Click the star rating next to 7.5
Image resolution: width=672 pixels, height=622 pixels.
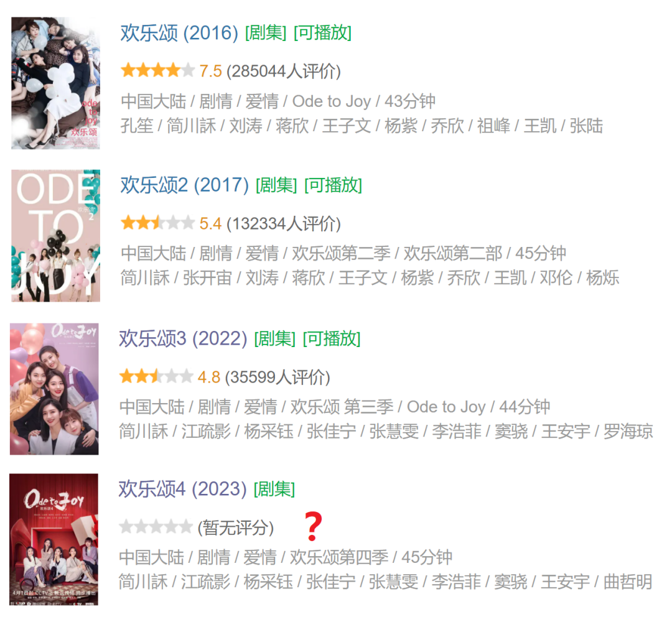(x=157, y=70)
